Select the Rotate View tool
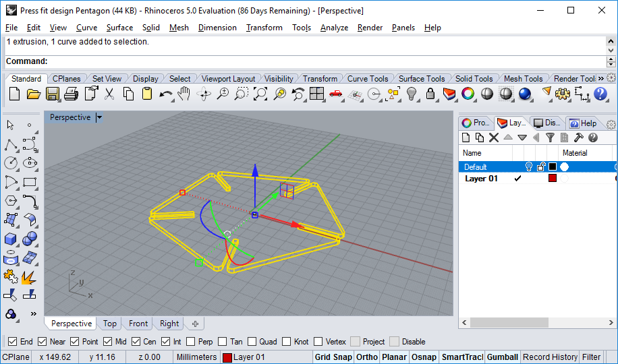 pyautogui.click(x=204, y=94)
